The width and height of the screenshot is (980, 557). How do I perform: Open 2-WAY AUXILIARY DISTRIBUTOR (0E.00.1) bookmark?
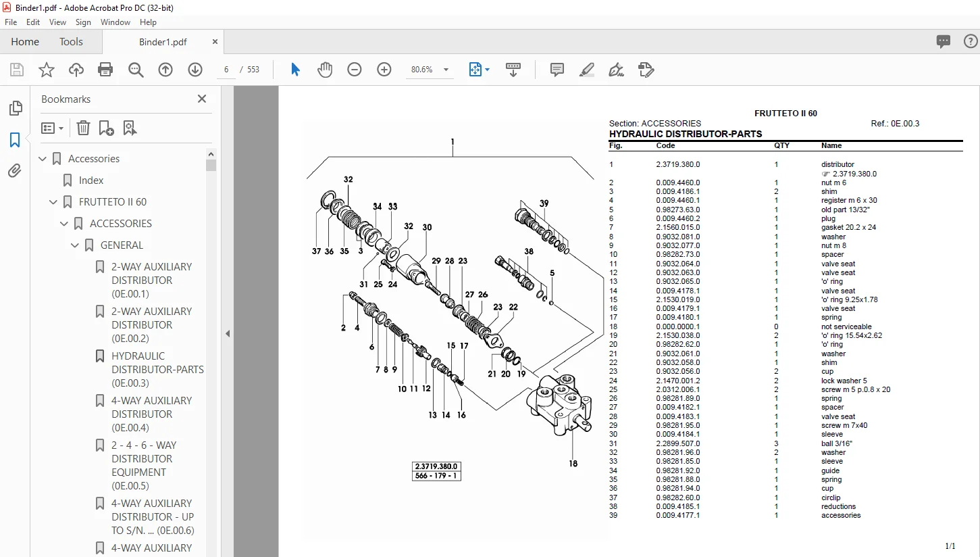point(152,281)
